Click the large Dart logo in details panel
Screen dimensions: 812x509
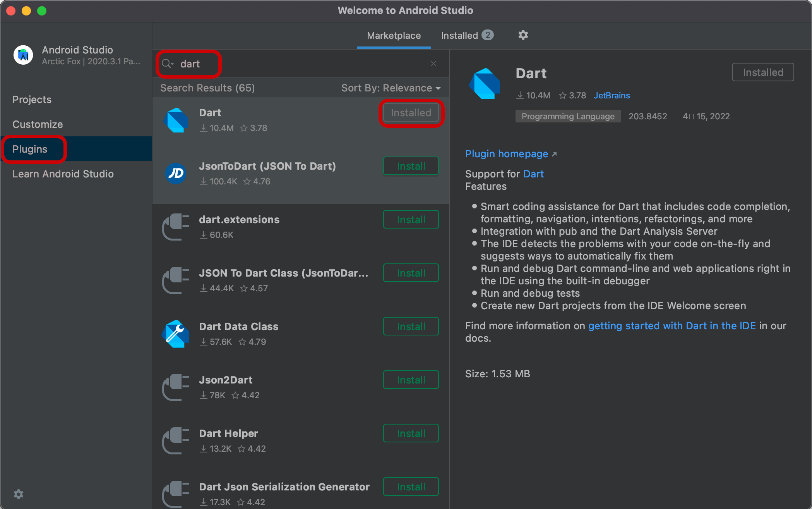point(485,84)
